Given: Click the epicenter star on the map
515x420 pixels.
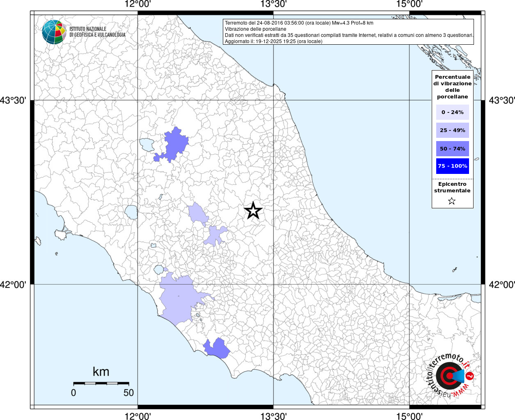Looking at the screenshot, I should tap(253, 211).
